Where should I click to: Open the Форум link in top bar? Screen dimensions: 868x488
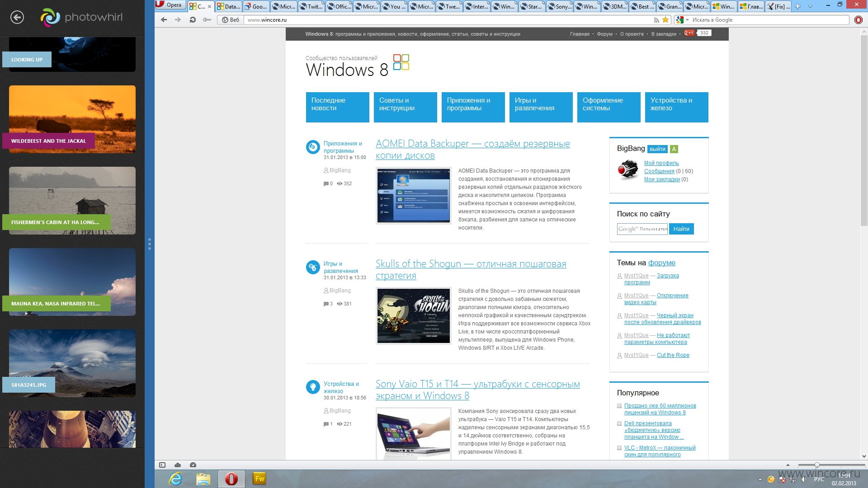tap(604, 34)
